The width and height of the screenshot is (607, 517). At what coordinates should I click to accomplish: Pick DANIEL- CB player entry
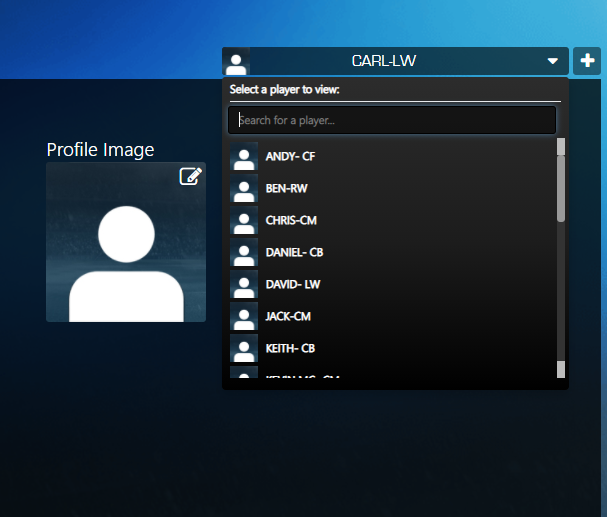393,252
